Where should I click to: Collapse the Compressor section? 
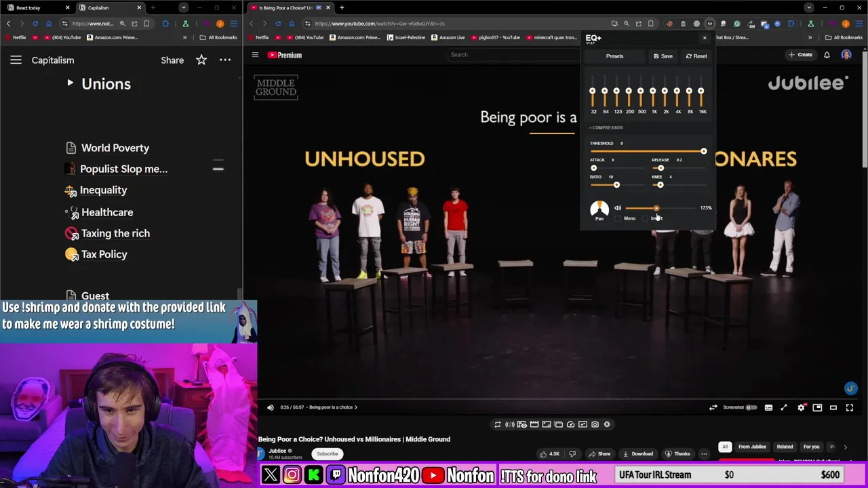pos(606,127)
